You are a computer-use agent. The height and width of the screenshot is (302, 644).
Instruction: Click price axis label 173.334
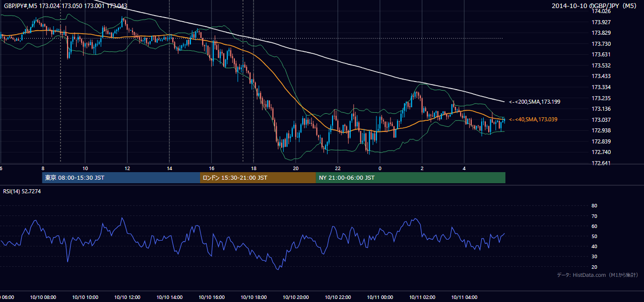point(601,87)
